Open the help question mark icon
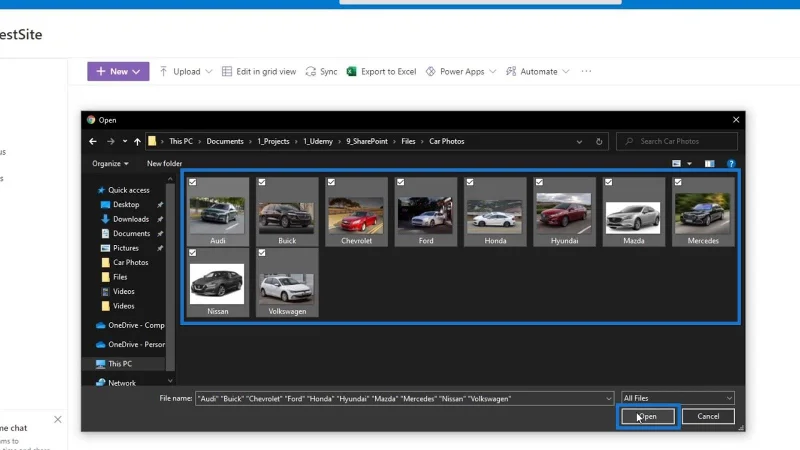800x450 pixels. [731, 163]
